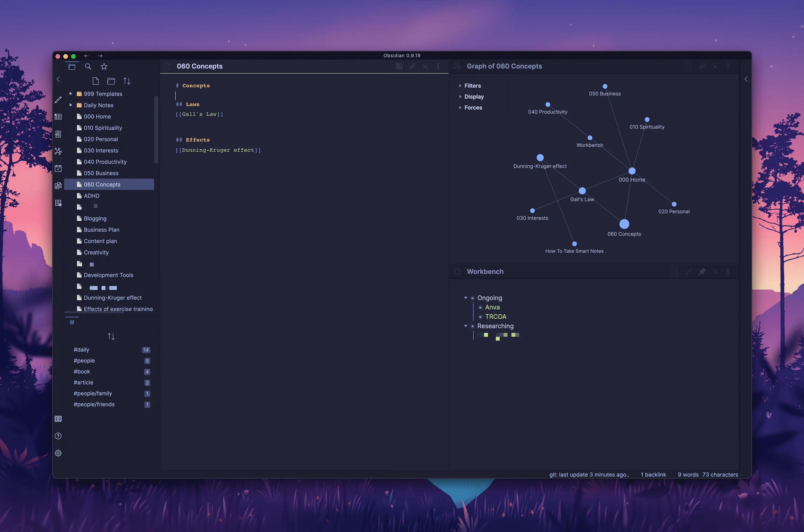This screenshot has height=532, width=804.
Task: Open the graph view ribbon icon
Action: pyautogui.click(x=58, y=151)
